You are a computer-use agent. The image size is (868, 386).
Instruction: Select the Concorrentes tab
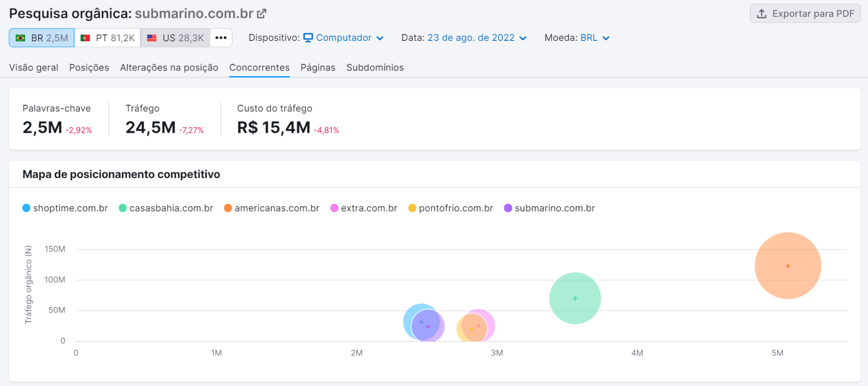259,67
